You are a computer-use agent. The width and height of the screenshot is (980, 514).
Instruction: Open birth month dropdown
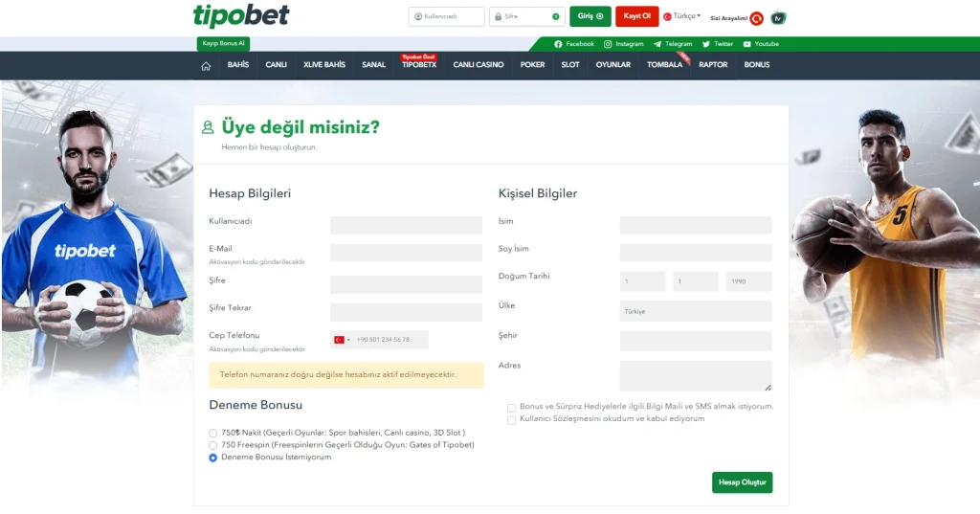tap(696, 281)
